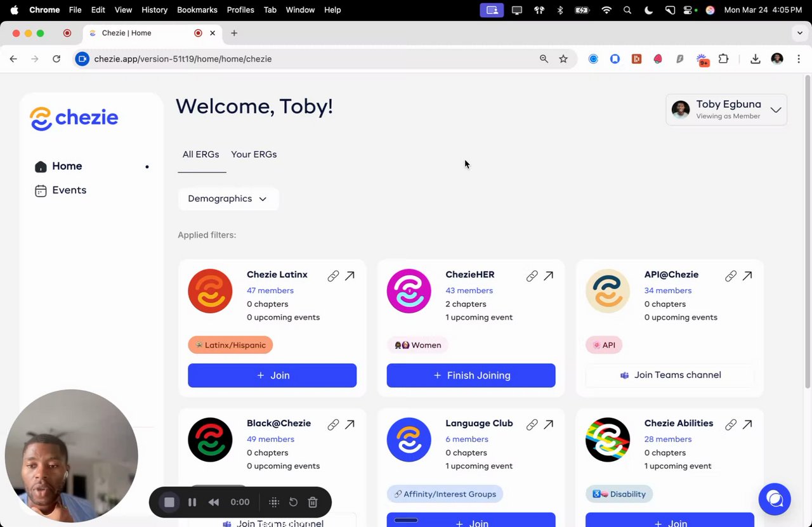Screen dimensions: 812x527
Task: Click the Latinx/Hispanic tag
Action: tap(230, 345)
